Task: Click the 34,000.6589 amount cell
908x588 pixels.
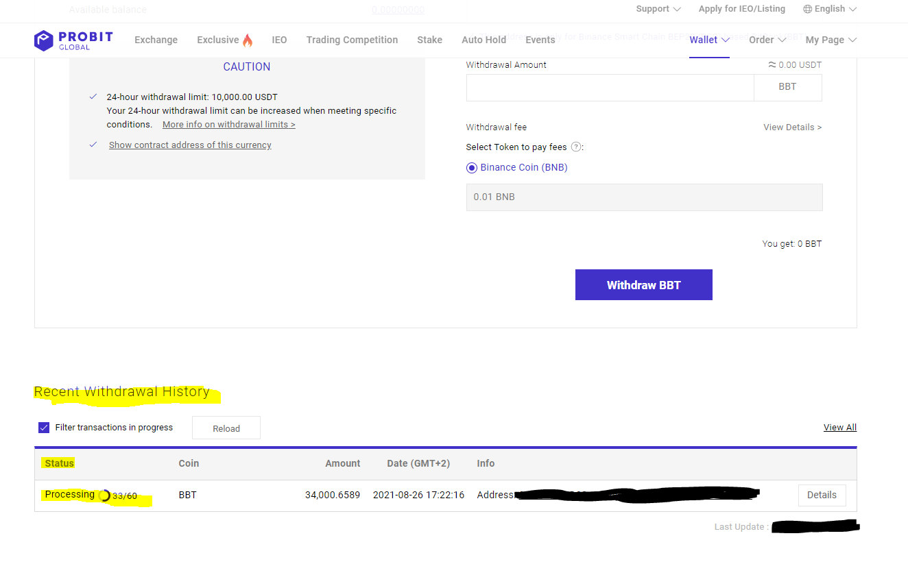Action: (333, 495)
